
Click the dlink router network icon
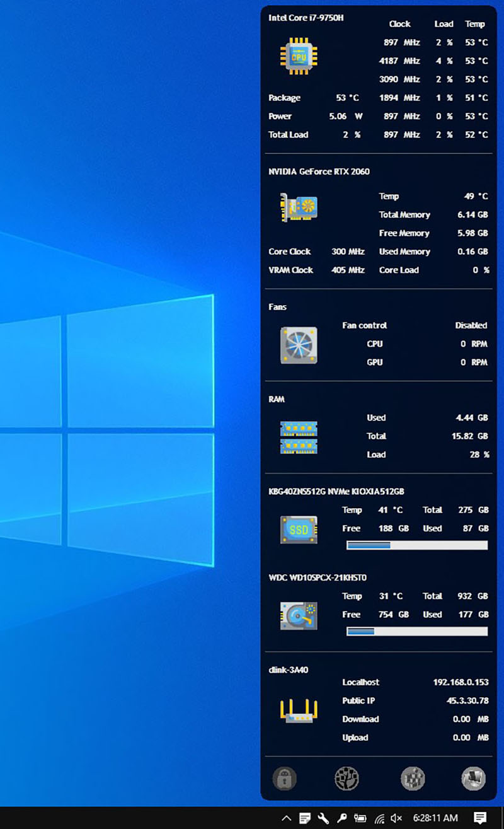click(299, 710)
